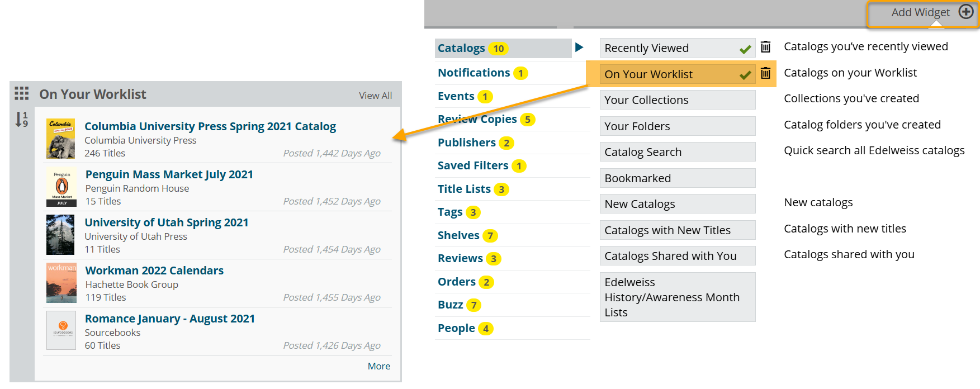This screenshot has width=980, height=389.
Task: Remove the On Your Worklist widget
Action: click(765, 73)
